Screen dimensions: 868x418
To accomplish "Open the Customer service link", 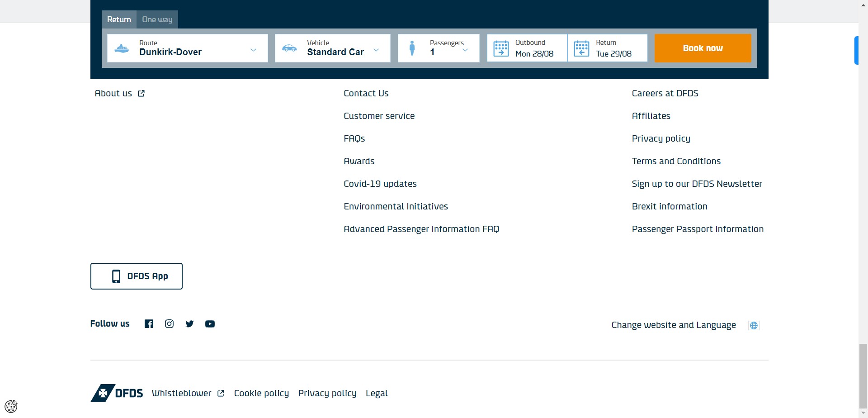I will (x=379, y=116).
